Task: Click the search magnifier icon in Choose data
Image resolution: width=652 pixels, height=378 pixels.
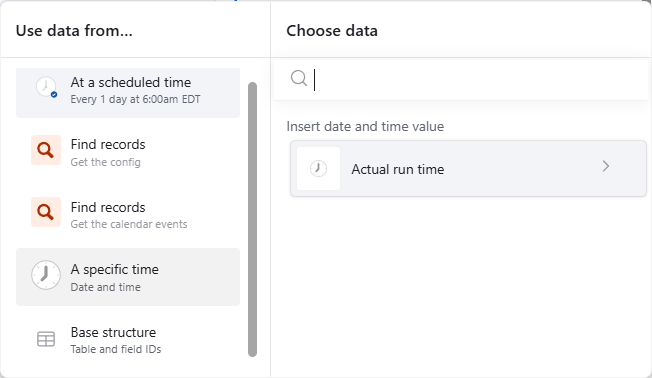Action: click(299, 78)
